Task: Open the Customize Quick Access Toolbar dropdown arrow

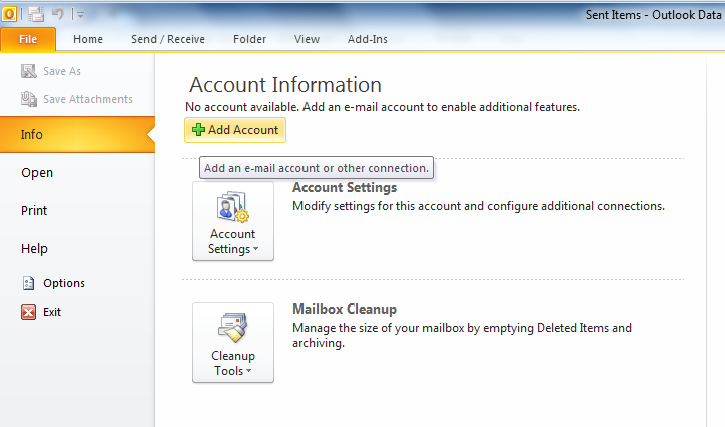Action: coord(80,15)
